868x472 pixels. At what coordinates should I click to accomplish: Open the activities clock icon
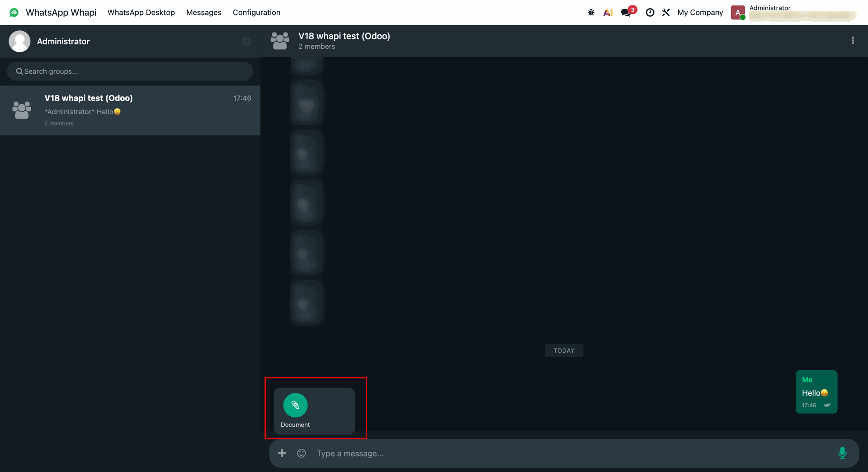tap(650, 12)
